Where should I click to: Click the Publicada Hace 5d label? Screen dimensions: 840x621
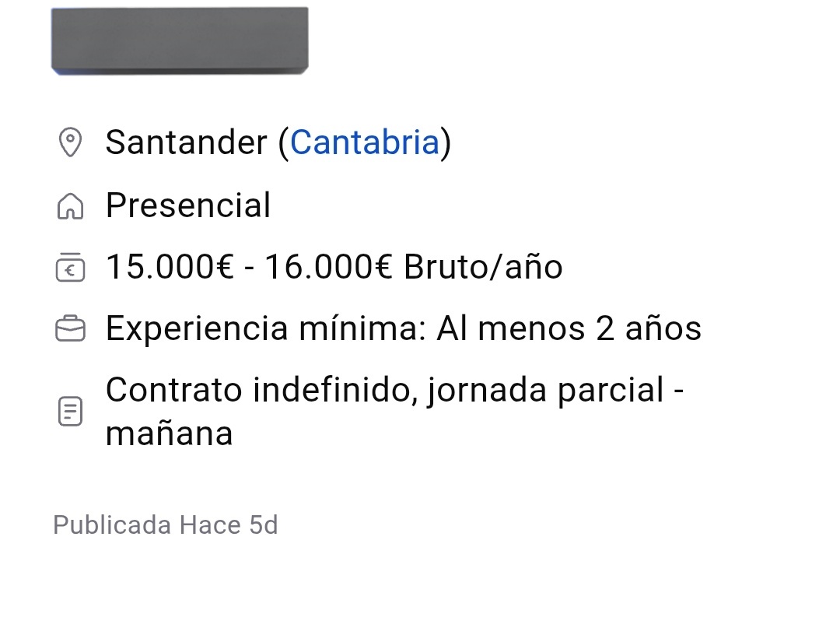click(166, 525)
